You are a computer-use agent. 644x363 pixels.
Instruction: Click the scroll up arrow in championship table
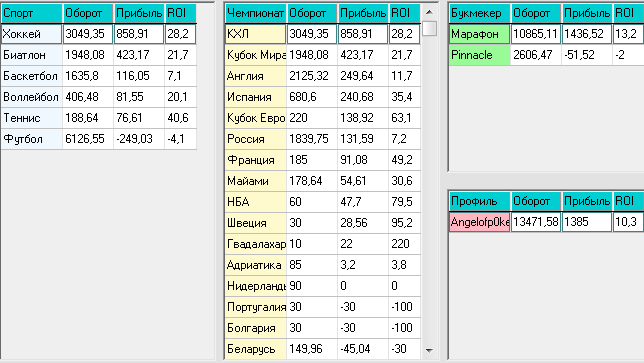click(429, 12)
